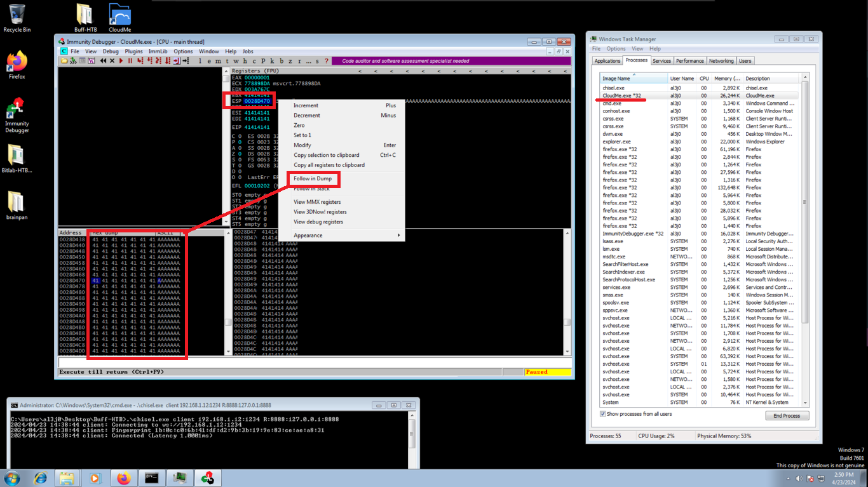Select 'Copy all registers to clipboard'
Image resolution: width=868 pixels, height=487 pixels.
(x=329, y=165)
